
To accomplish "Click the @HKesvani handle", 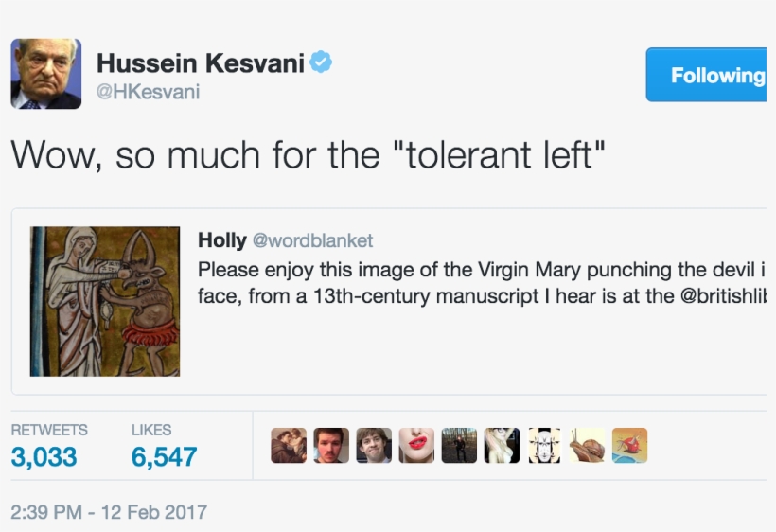I will point(148,92).
